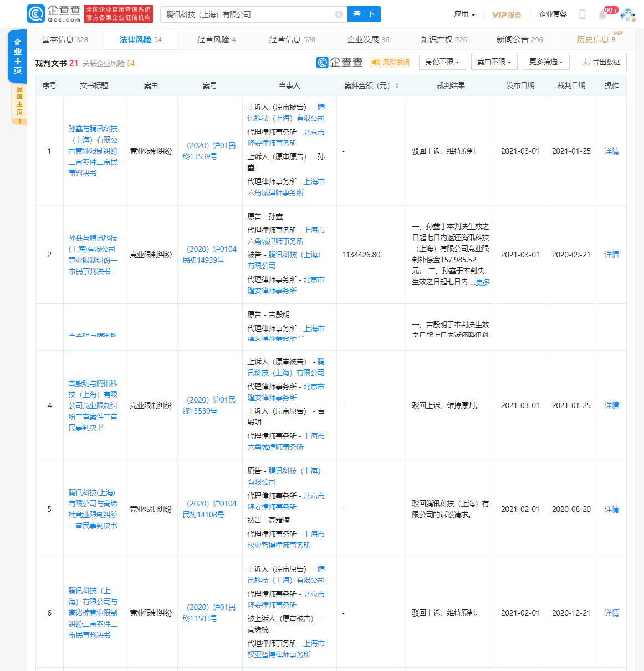Open case number (2020)沪01民终13539号

pos(209,151)
